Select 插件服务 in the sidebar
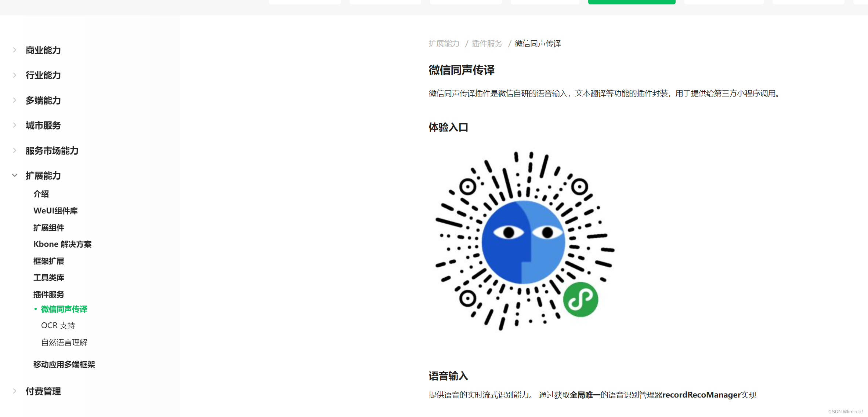Image resolution: width=868 pixels, height=417 pixels. pos(49,295)
